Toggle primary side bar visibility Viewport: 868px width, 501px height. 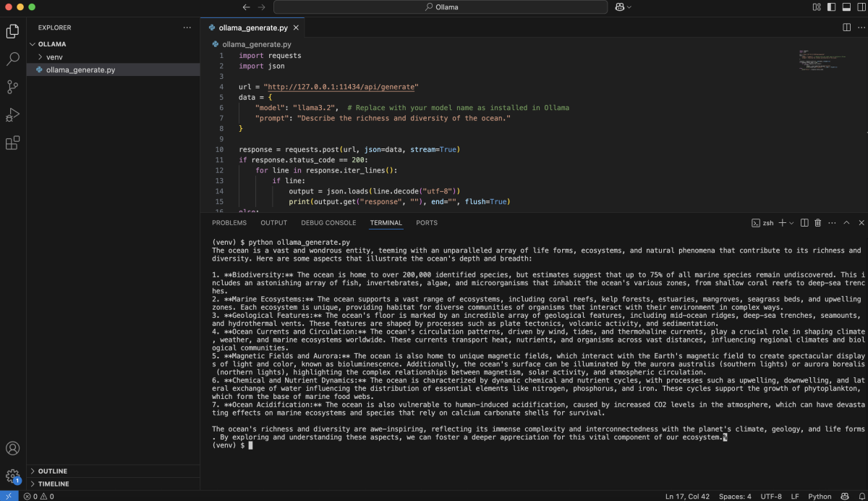coord(832,7)
